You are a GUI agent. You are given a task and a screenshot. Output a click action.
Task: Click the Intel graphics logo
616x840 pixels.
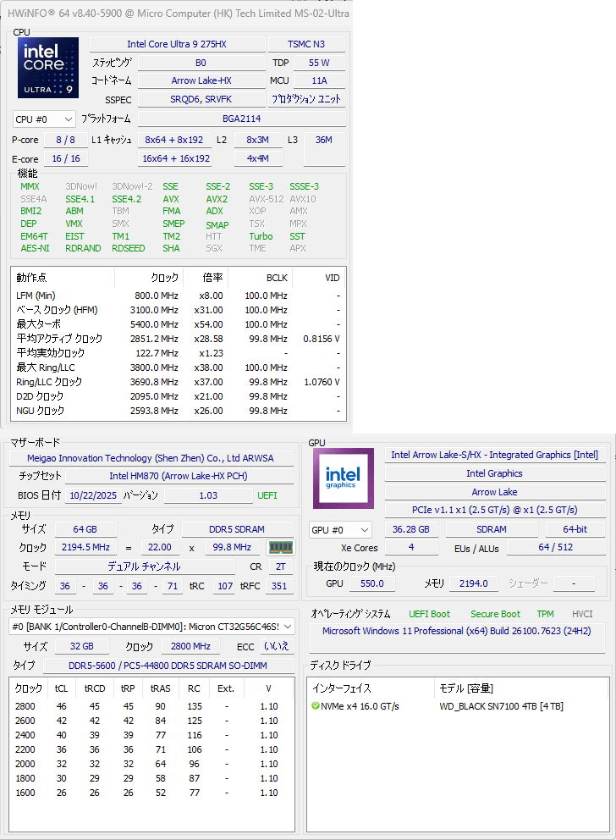343,478
